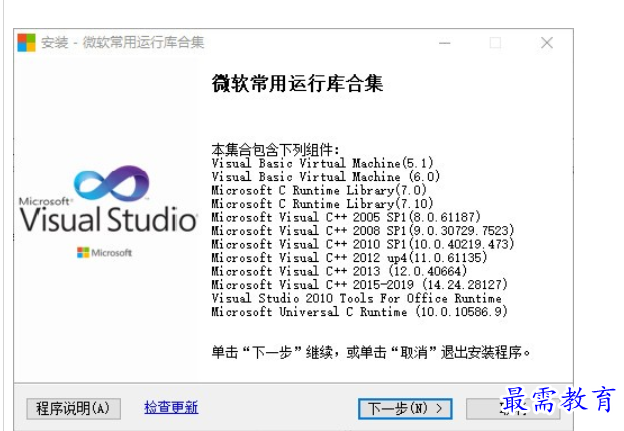Open 程序说明(A) program description
Image resolution: width=624 pixels, height=431 pixels.
click(74, 409)
